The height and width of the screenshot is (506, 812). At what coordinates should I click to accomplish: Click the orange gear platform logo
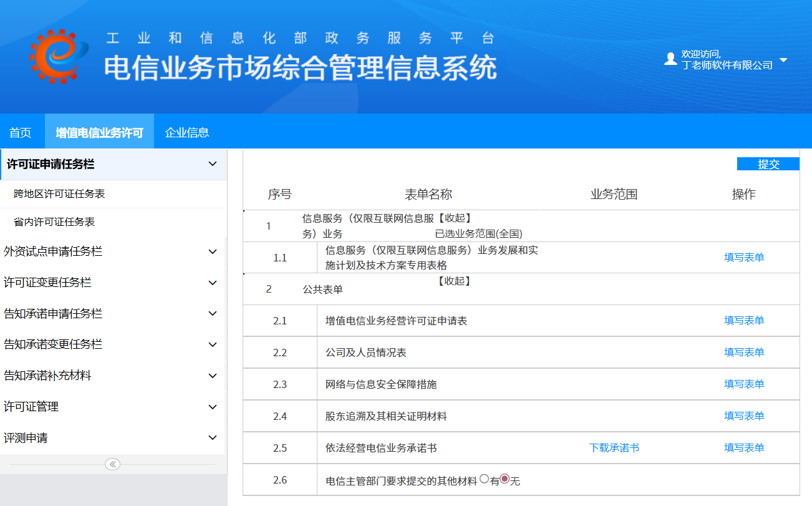[55, 57]
